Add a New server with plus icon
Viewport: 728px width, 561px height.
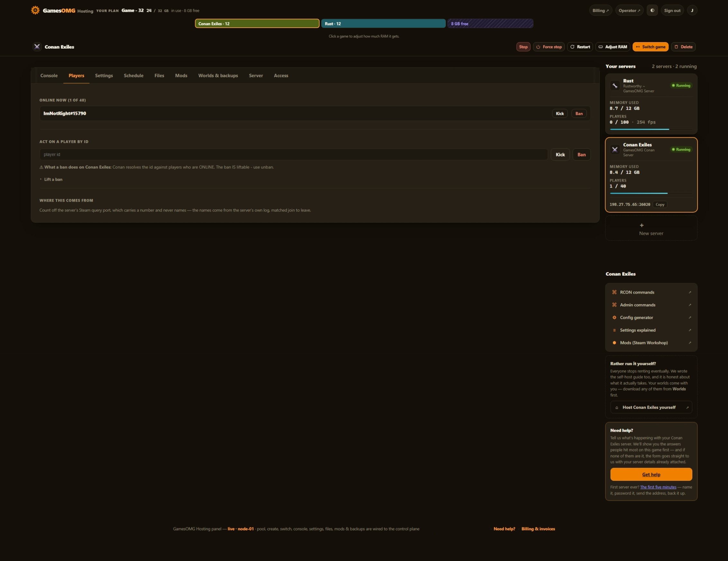tap(651, 228)
